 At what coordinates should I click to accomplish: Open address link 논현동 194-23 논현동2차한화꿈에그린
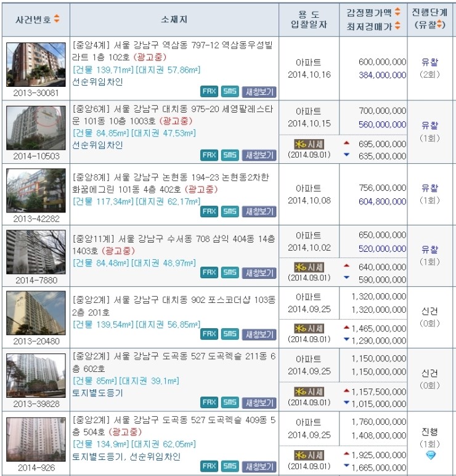click(171, 183)
